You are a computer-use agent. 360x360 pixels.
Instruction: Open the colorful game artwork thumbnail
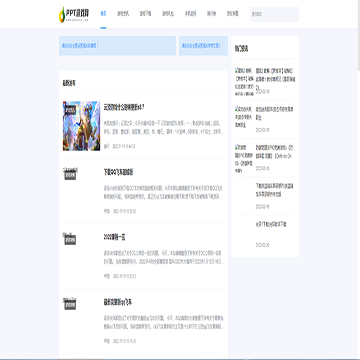tap(81, 126)
